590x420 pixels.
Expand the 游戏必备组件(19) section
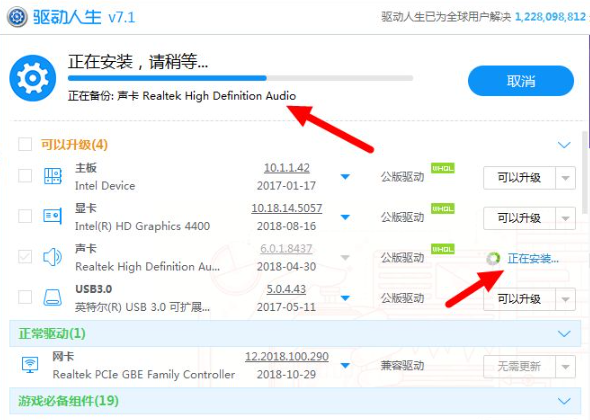pyautogui.click(x=564, y=401)
